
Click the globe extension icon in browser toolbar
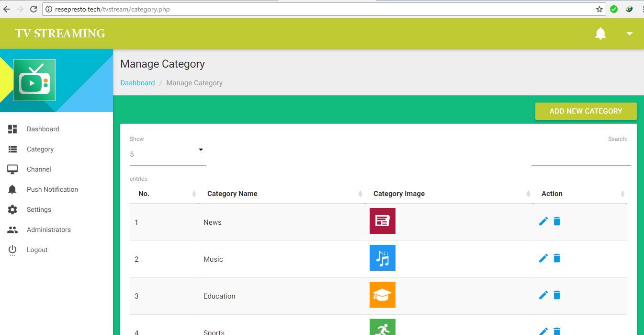click(x=629, y=9)
